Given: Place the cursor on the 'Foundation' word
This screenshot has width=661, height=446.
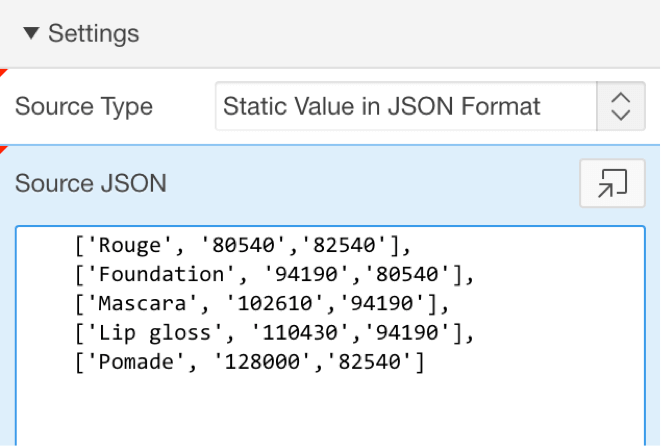Looking at the screenshot, I should [161, 274].
